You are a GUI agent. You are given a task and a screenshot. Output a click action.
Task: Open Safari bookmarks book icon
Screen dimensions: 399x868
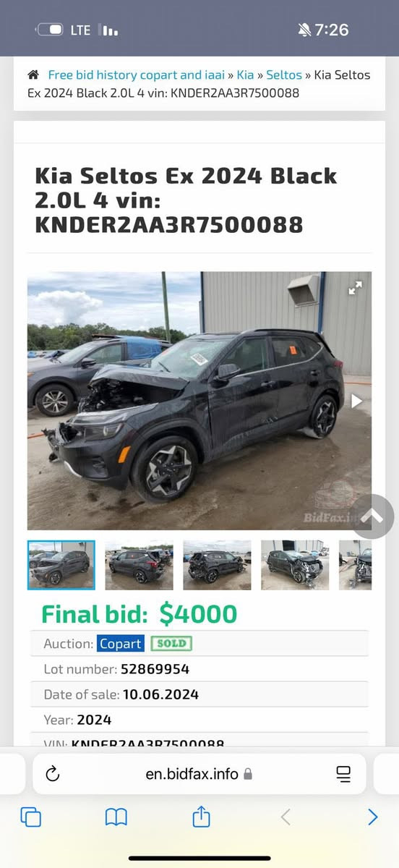pos(116,817)
